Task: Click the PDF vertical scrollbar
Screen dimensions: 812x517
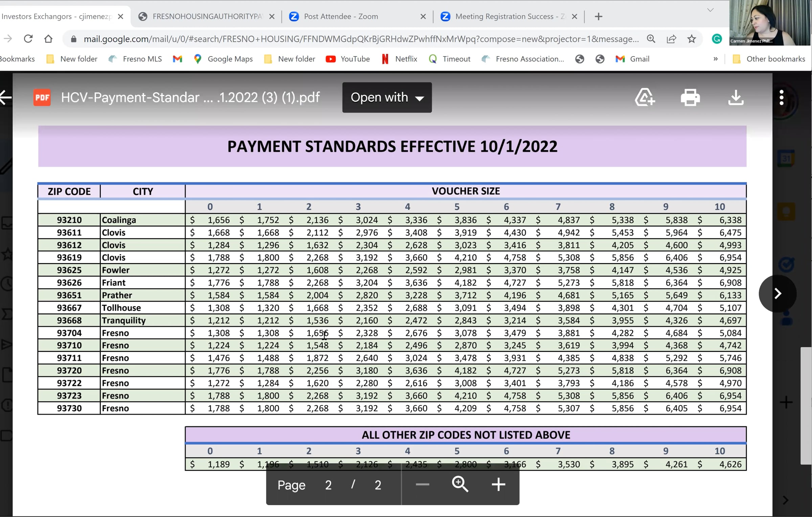Action: click(806, 406)
